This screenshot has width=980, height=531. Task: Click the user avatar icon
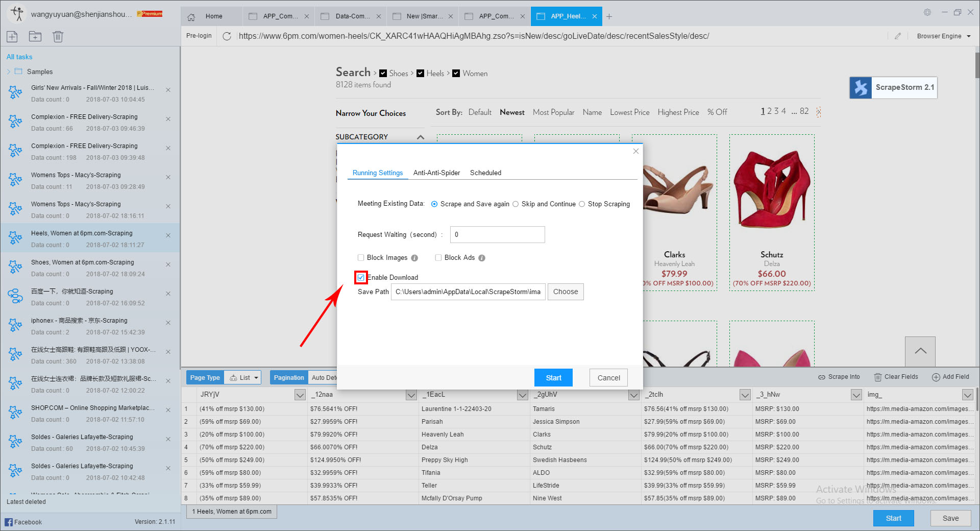point(17,14)
